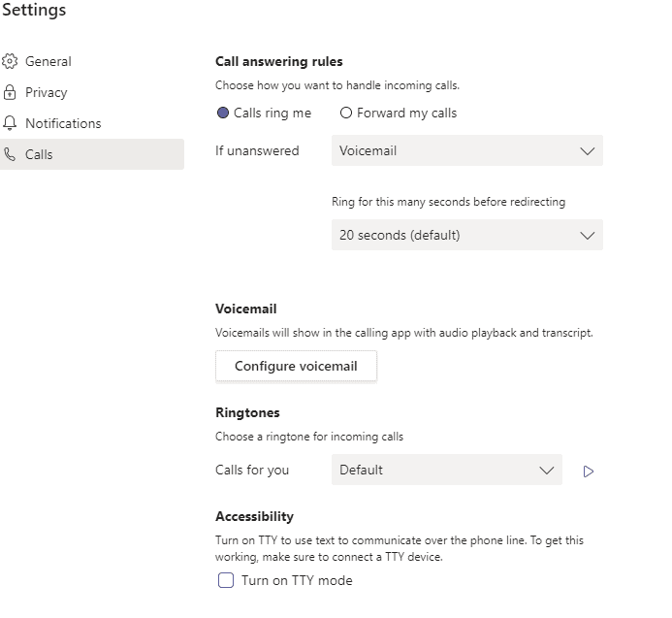Go to the Notifications settings tab

(63, 123)
